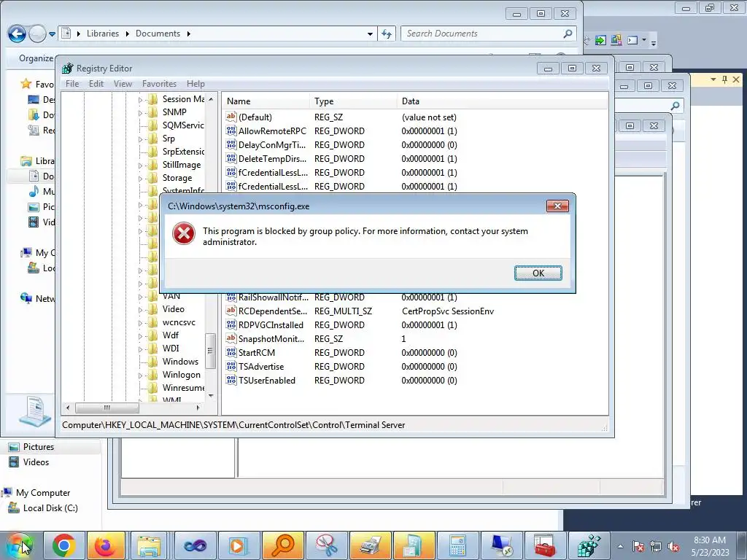747x560 pixels.
Task: Select My Computer in background navigation pane
Action: (x=43, y=492)
